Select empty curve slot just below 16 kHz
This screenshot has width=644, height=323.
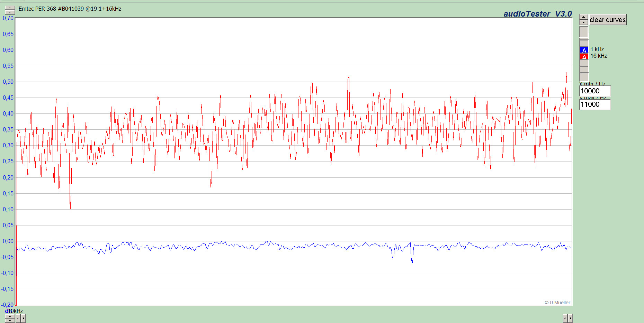point(584,63)
